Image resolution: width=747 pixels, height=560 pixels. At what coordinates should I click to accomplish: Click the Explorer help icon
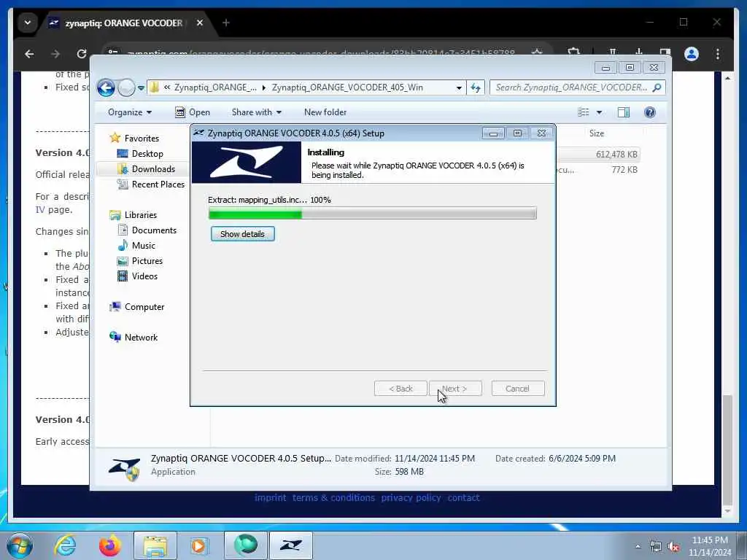[x=650, y=112]
